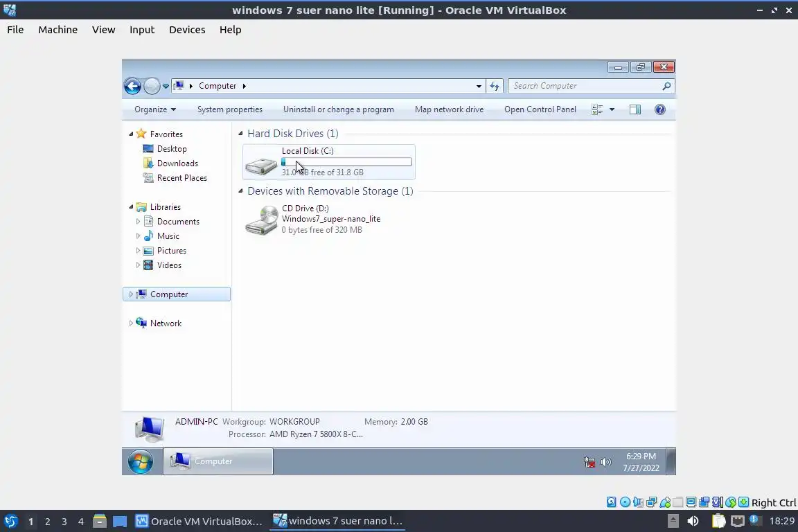
Task: Click Open Control Panel
Action: [x=540, y=109]
